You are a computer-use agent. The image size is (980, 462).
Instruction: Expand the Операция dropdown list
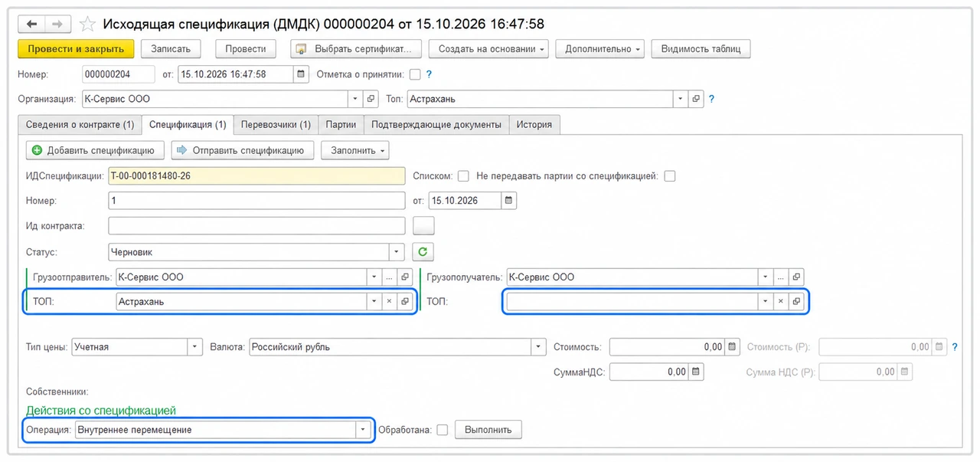362,430
